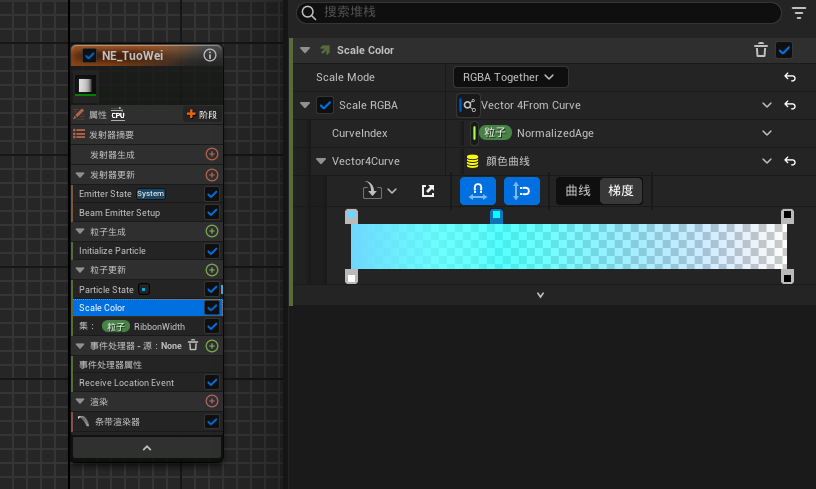Click the Vector 4From Curve dynamic input icon

click(468, 105)
